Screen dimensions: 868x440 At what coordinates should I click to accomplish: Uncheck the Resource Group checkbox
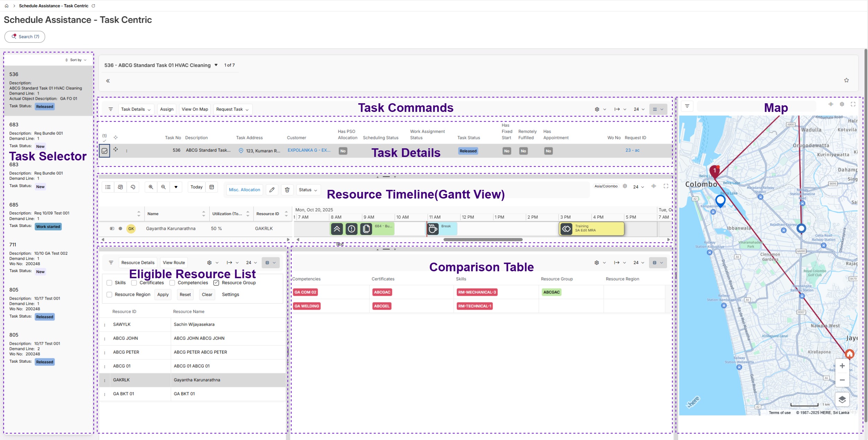(x=216, y=283)
